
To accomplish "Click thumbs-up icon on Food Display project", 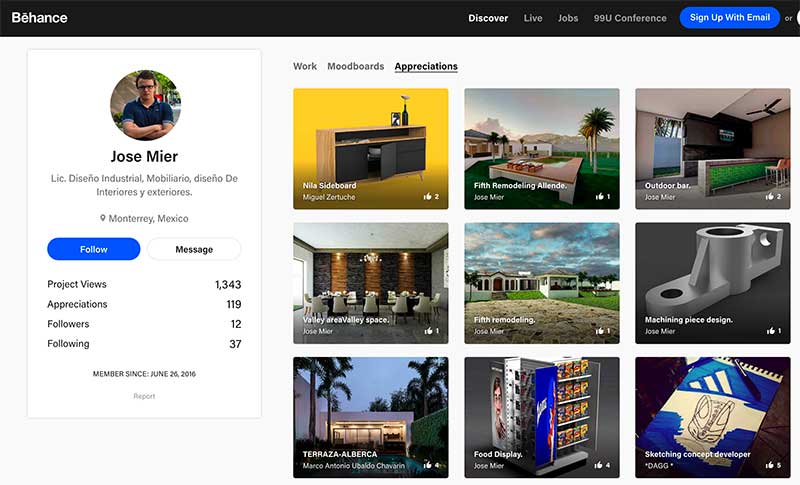I will click(598, 465).
